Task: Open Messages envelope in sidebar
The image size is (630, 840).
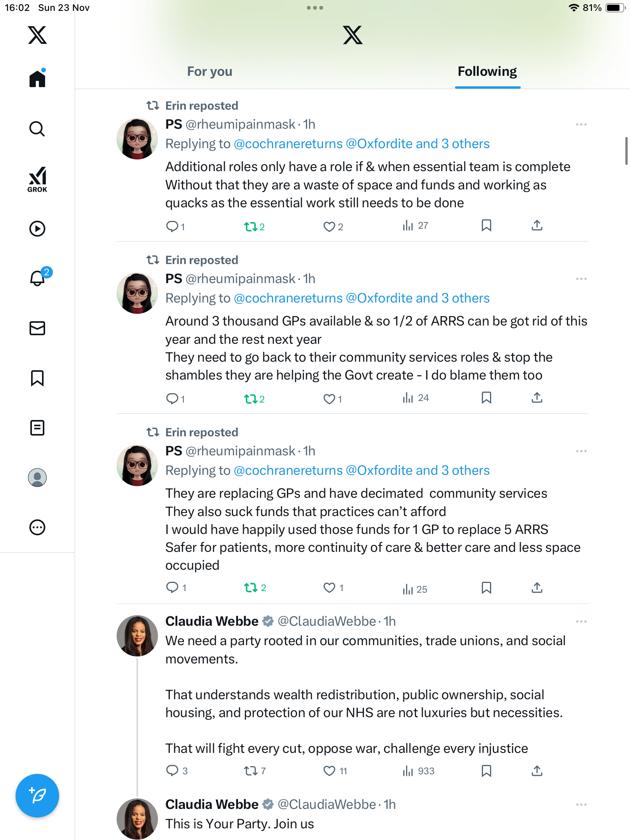Action: [x=37, y=328]
